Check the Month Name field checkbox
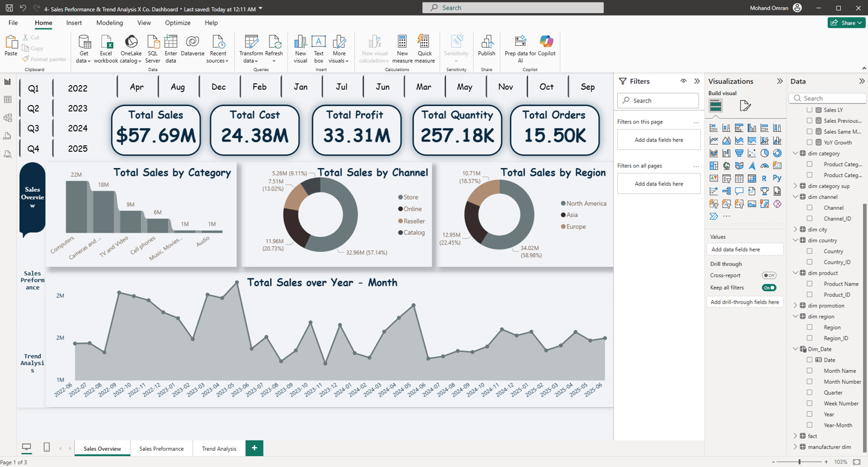Screen dimensions: 868x467 click(x=810, y=371)
